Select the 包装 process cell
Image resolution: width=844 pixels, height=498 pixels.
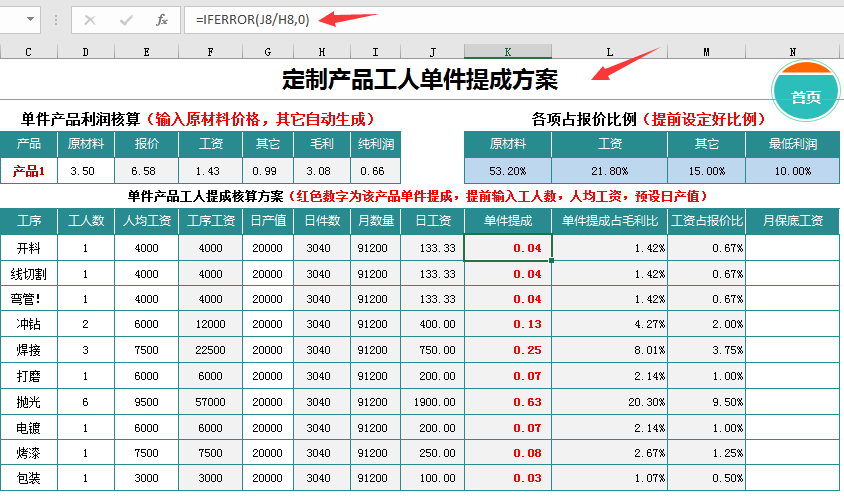[29, 478]
